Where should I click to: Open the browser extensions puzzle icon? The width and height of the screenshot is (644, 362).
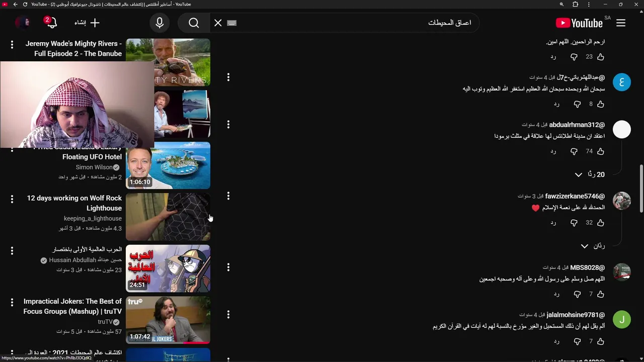(x=576, y=5)
